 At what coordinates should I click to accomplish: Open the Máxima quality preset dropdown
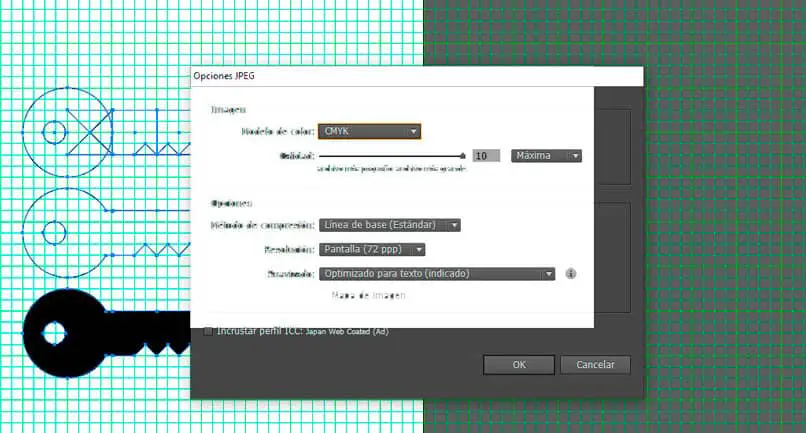(546, 155)
